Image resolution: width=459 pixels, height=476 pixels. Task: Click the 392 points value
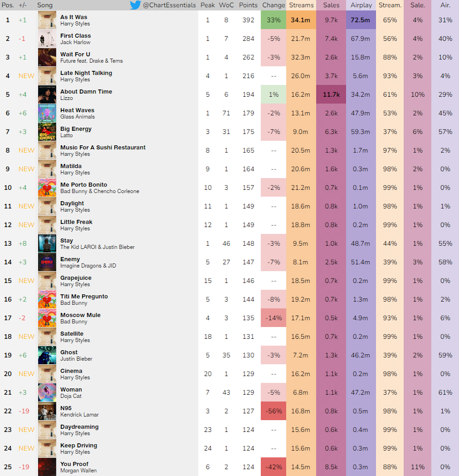[248, 20]
